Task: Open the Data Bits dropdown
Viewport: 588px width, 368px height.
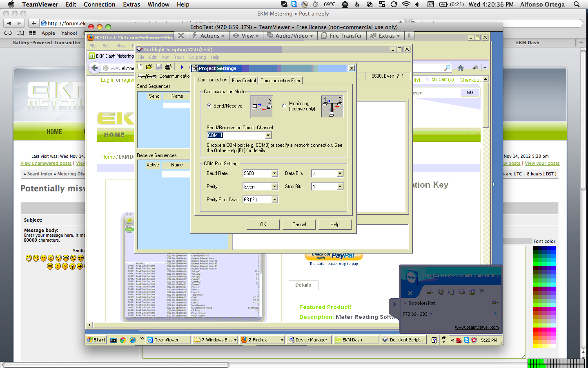Action: click(340, 173)
